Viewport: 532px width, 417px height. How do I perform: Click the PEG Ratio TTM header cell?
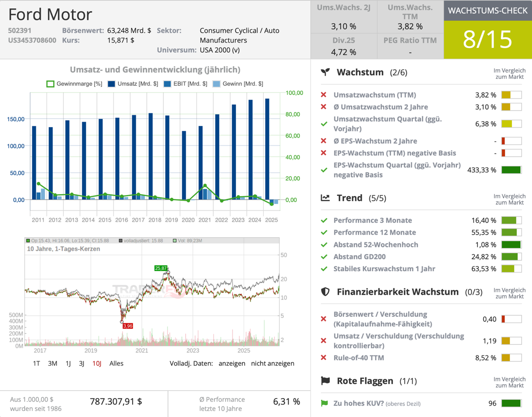click(410, 40)
